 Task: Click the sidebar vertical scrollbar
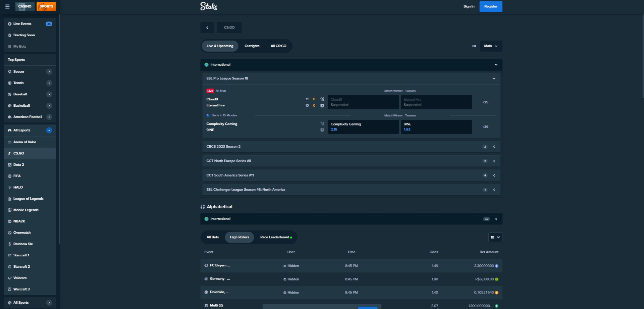(x=59, y=129)
